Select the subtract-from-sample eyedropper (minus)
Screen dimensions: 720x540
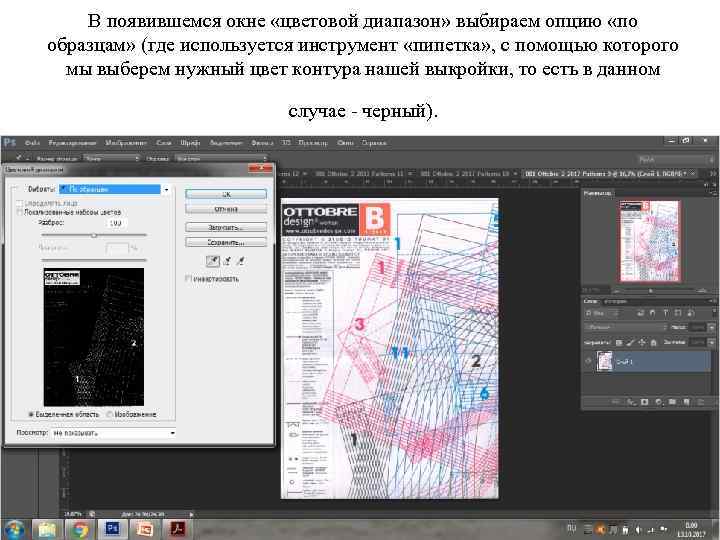240,261
